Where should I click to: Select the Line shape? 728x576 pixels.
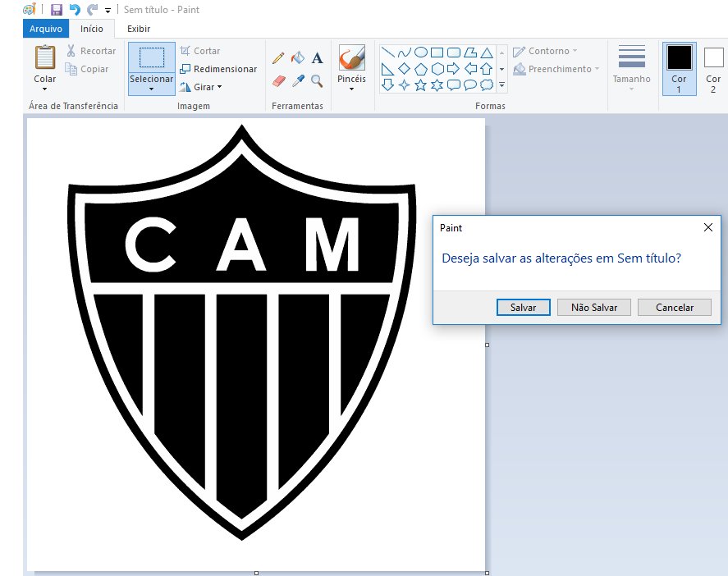coord(387,53)
